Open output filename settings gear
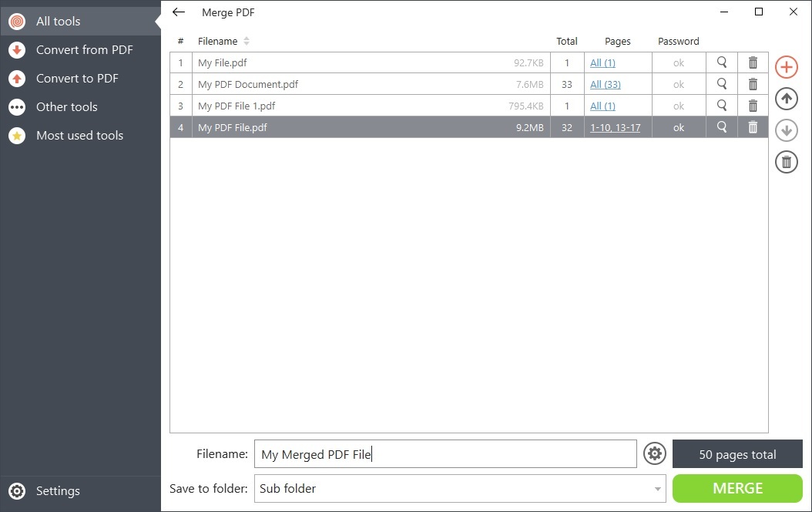812x512 pixels. click(654, 453)
